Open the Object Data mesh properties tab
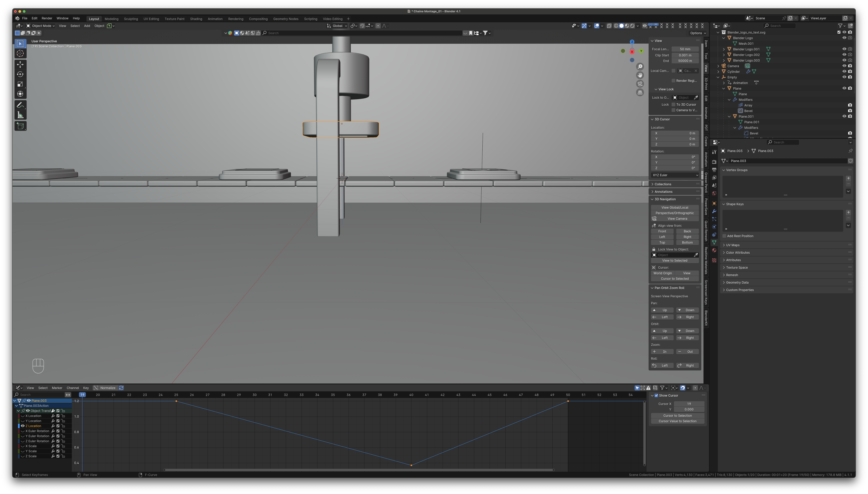Screen dimensions: 868x494 click(714, 243)
